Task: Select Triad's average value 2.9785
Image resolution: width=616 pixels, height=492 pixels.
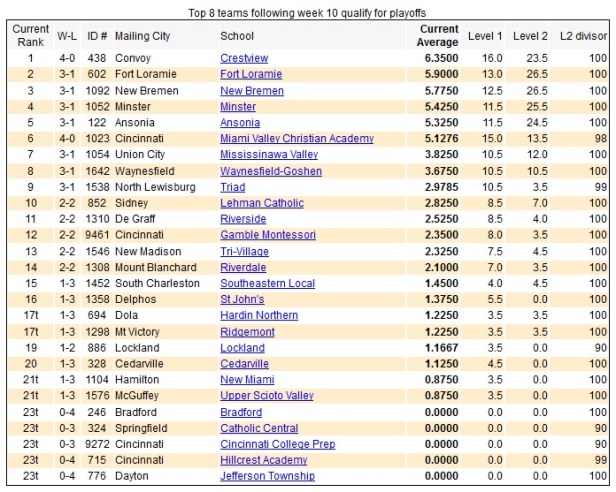Action: coord(441,187)
